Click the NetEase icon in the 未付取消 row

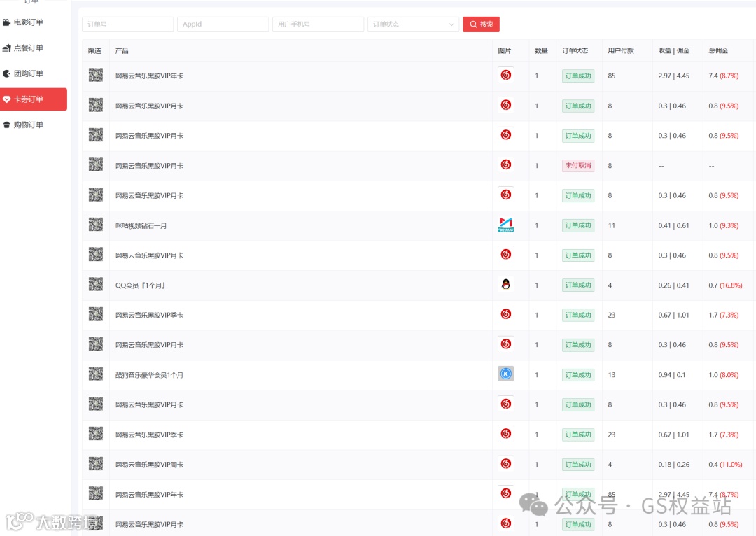(506, 164)
